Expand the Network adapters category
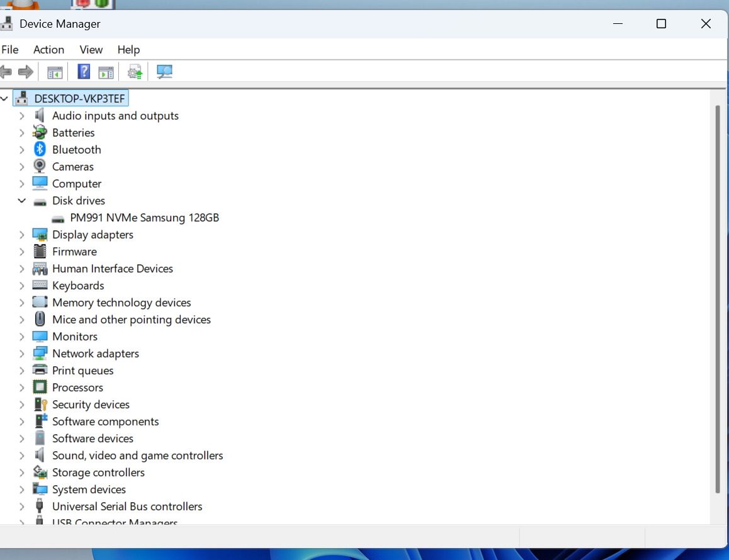The image size is (729, 560). coord(21,354)
